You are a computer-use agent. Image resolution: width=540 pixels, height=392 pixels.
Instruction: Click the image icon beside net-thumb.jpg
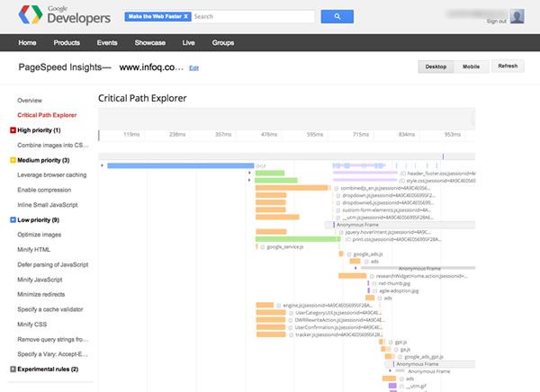374,283
